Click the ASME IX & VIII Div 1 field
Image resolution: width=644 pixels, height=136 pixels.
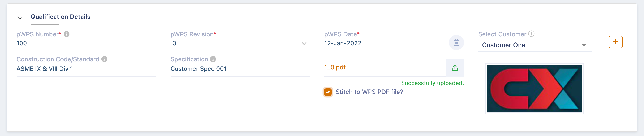click(86, 69)
